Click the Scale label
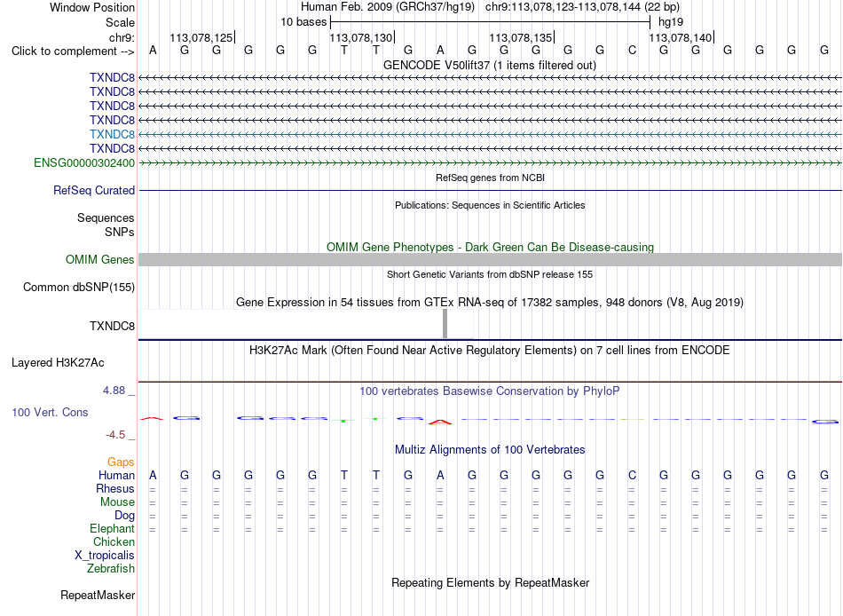Image resolution: width=843 pixels, height=616 pixels. pos(120,22)
